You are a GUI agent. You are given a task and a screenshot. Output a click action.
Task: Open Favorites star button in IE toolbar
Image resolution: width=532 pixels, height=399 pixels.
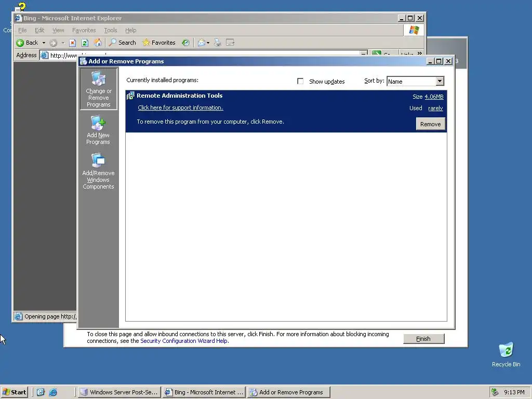coord(159,43)
